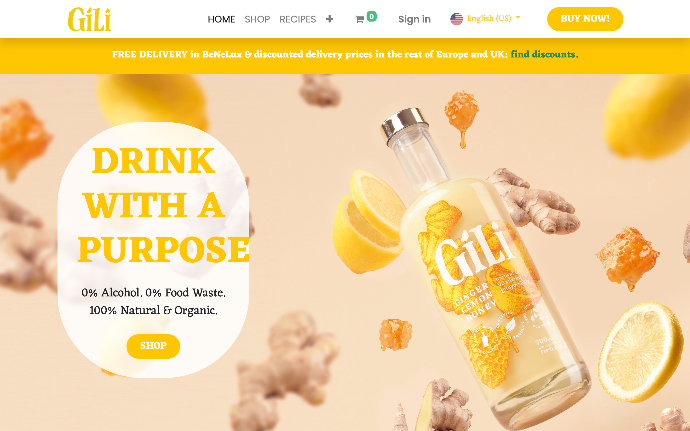Click the Gili logo in header
This screenshot has height=431, width=690.
[x=89, y=19]
